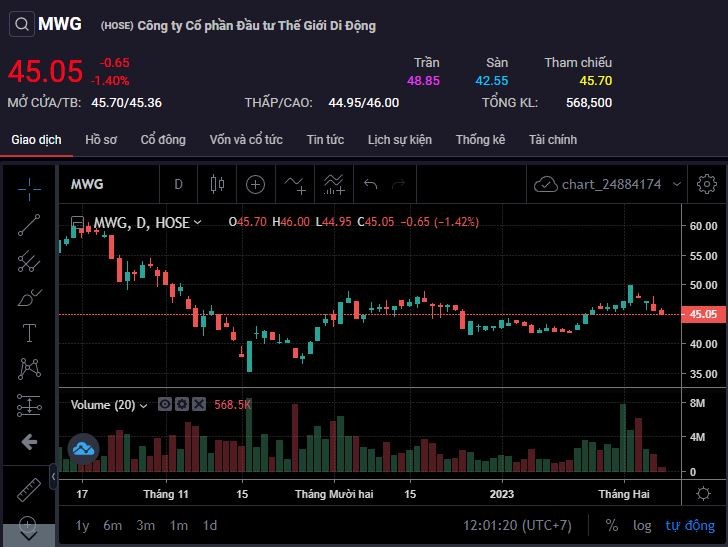Toggle the log scale mode
This screenshot has height=547, width=728.
click(642, 525)
